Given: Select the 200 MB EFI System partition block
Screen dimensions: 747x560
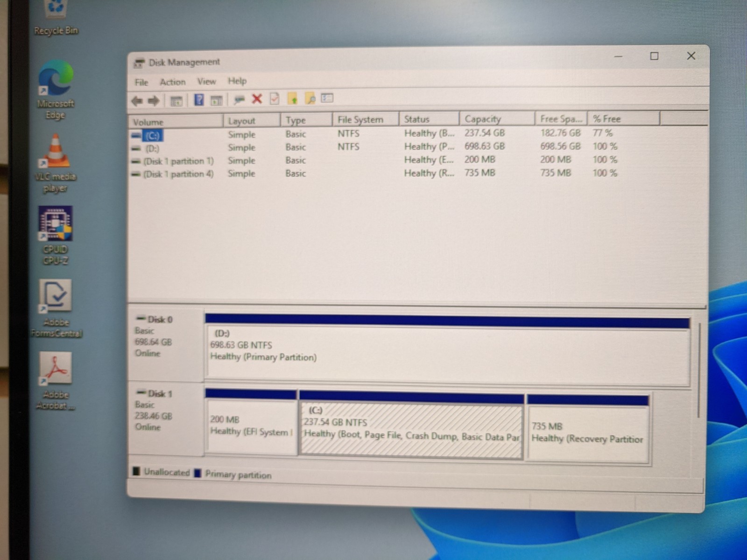Looking at the screenshot, I should click(251, 422).
